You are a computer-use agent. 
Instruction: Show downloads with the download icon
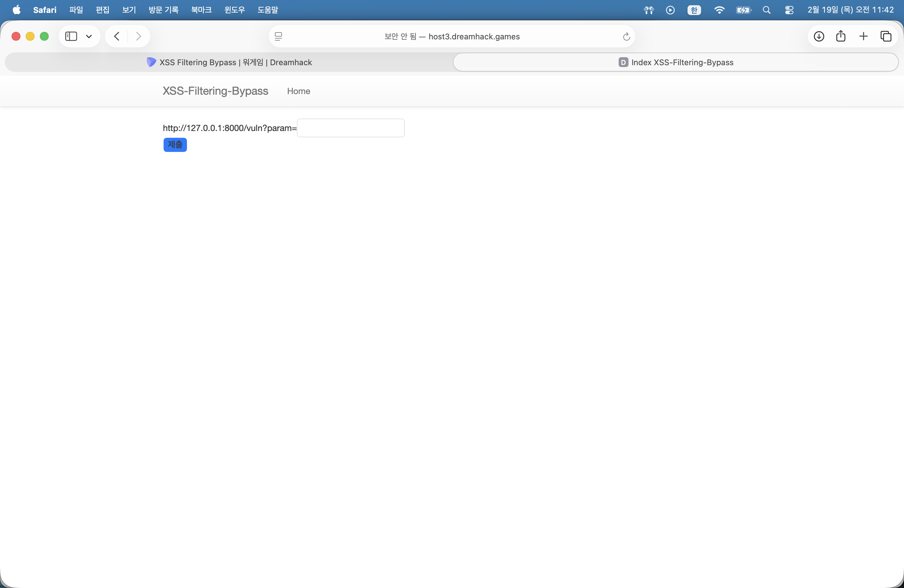click(x=819, y=37)
